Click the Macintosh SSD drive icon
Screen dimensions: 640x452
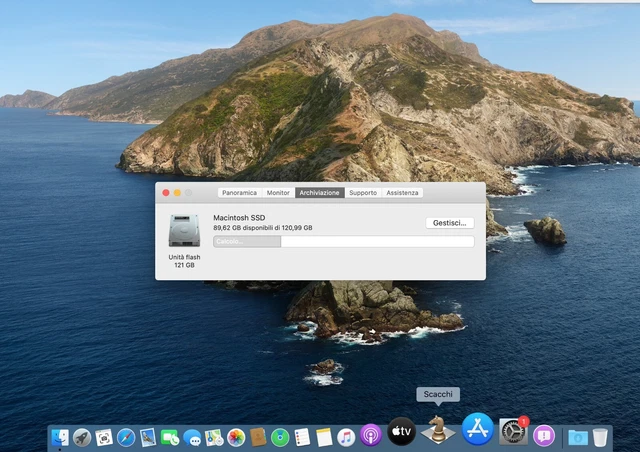pyautogui.click(x=184, y=231)
